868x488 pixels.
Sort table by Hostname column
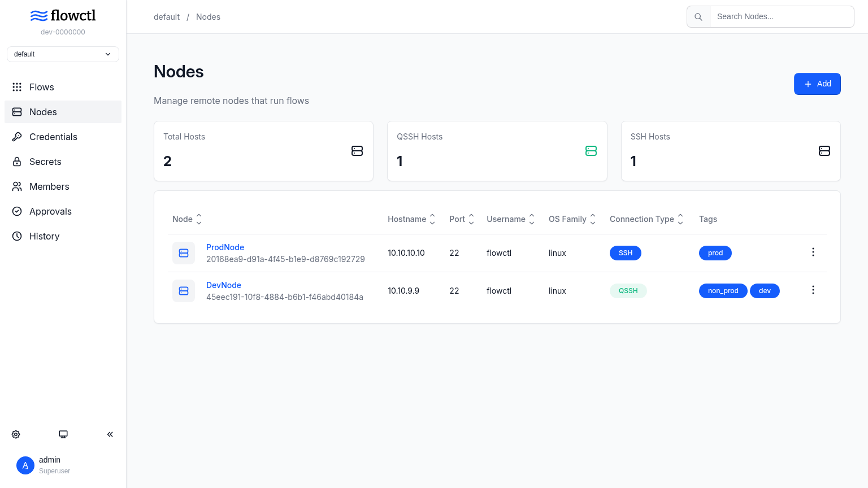coord(411,219)
